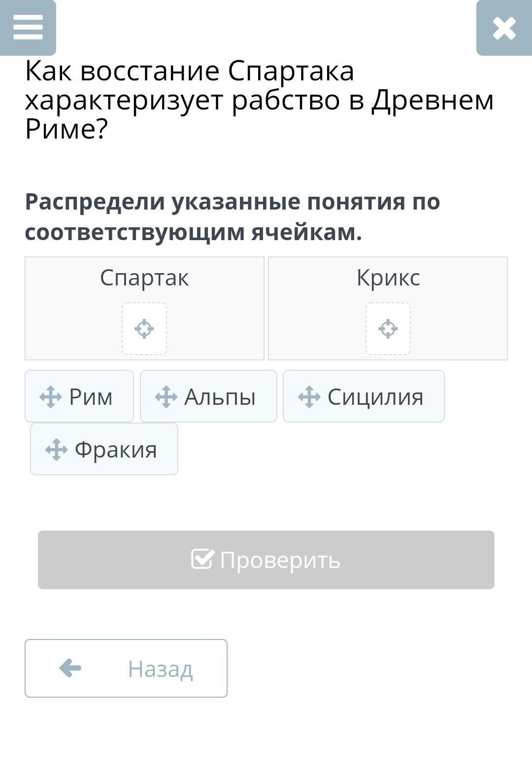Select the Рим answer chip
This screenshot has height=781, width=532.
79,396
